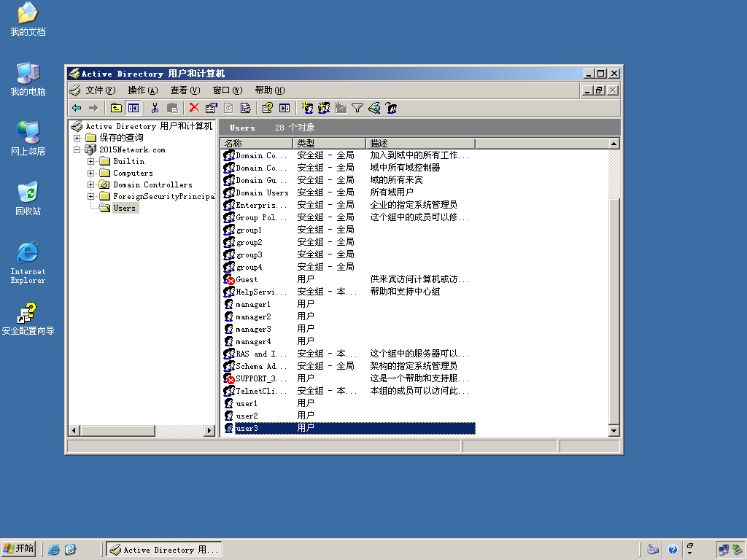Select Domain Controllers in the tree
The image size is (747, 560).
tap(152, 184)
